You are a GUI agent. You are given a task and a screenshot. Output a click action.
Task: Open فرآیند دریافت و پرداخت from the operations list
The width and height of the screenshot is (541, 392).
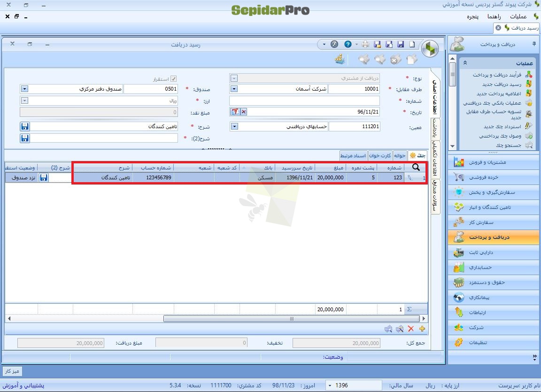[497, 75]
